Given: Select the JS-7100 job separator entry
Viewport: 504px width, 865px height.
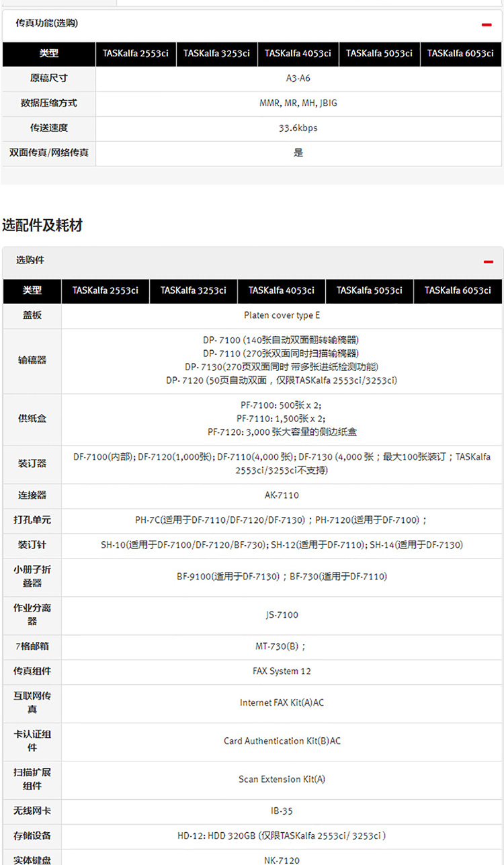Looking at the screenshot, I should coord(282,614).
